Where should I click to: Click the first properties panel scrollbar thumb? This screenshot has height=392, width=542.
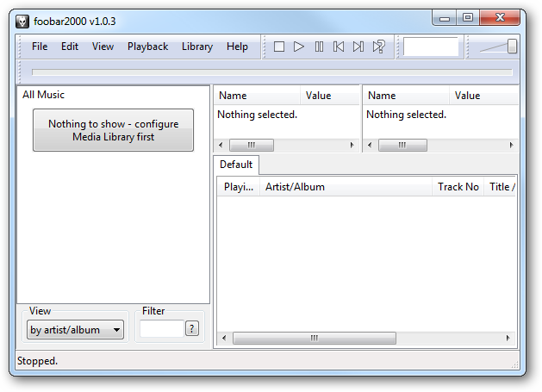coord(252,145)
